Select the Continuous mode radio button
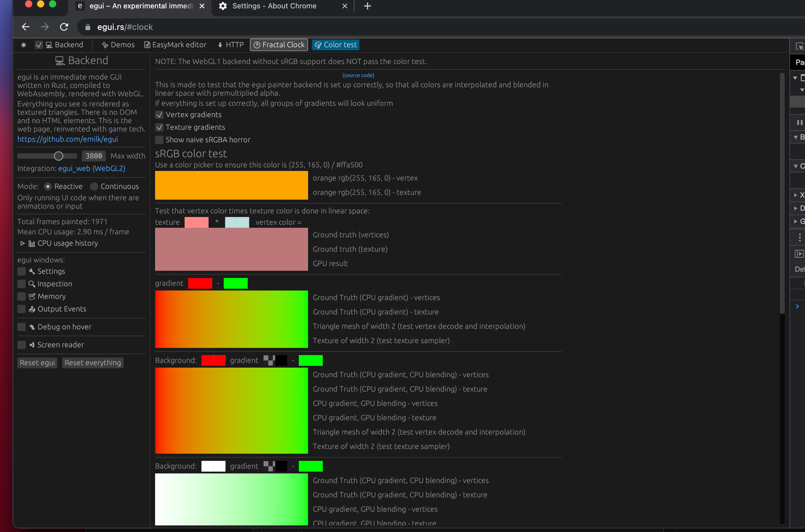Viewport: 805px width, 532px height. (94, 186)
